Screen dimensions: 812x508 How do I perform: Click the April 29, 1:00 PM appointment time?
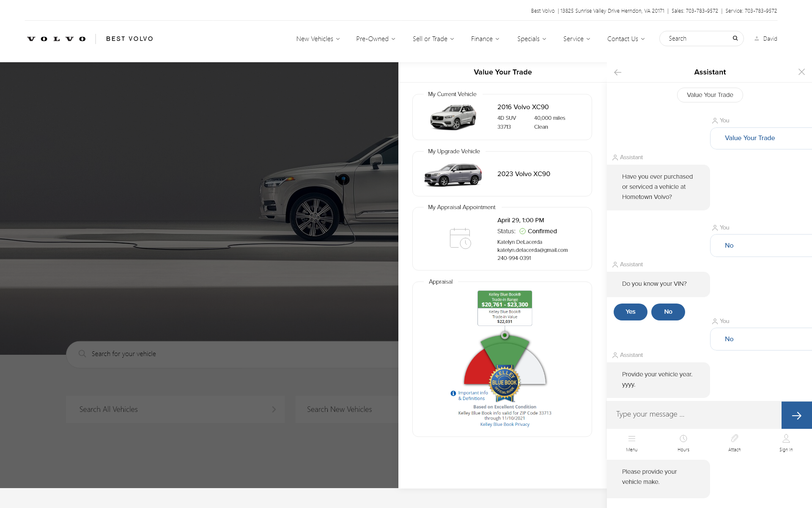pyautogui.click(x=521, y=220)
